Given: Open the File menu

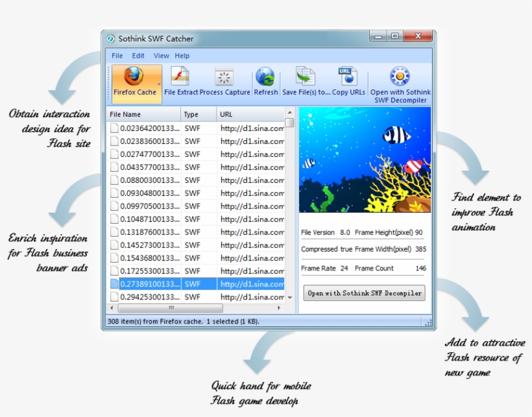Looking at the screenshot, I should pyautogui.click(x=117, y=56).
